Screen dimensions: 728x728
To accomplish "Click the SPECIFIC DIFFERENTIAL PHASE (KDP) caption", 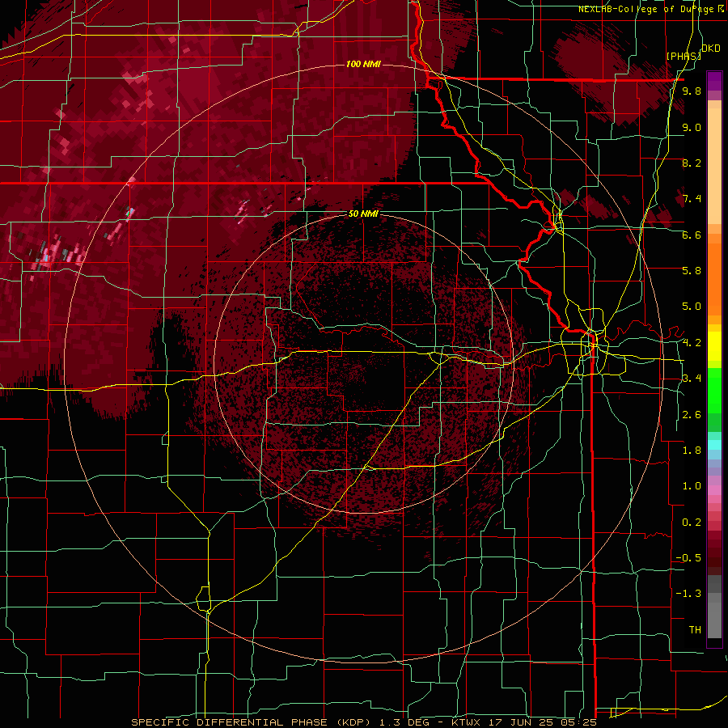I will pyautogui.click(x=250, y=722).
